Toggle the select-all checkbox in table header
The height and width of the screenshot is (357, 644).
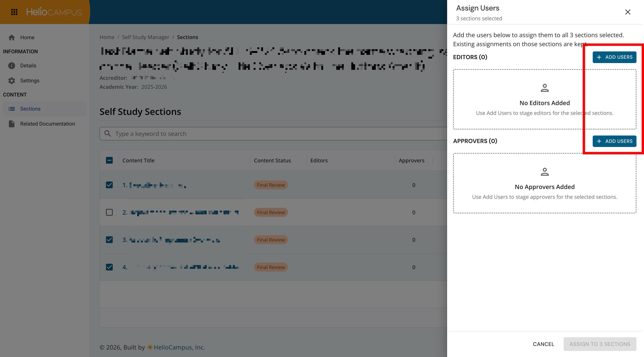point(109,160)
